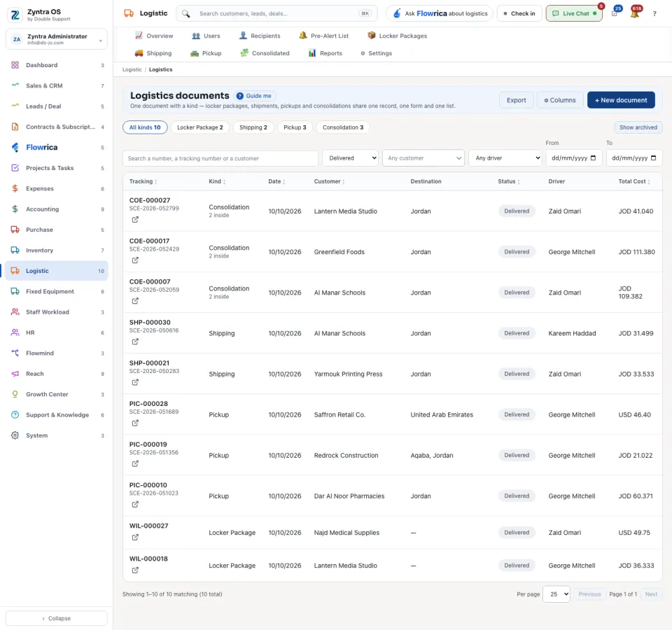Go to the Reports tab

[325, 53]
